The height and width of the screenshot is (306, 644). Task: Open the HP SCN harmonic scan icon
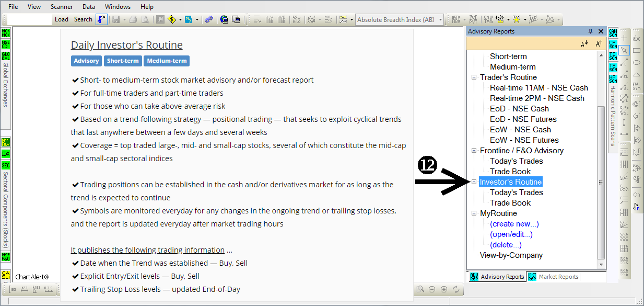(613, 79)
